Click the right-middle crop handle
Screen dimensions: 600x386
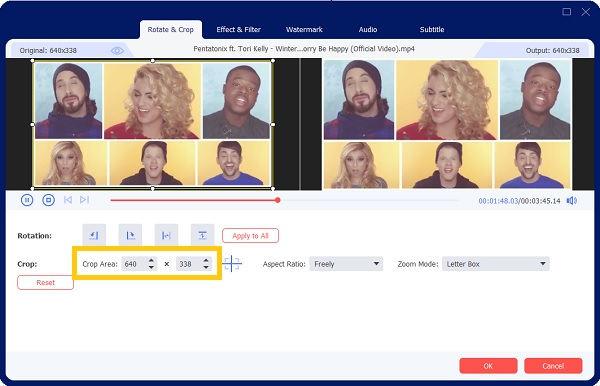pyautogui.click(x=272, y=124)
